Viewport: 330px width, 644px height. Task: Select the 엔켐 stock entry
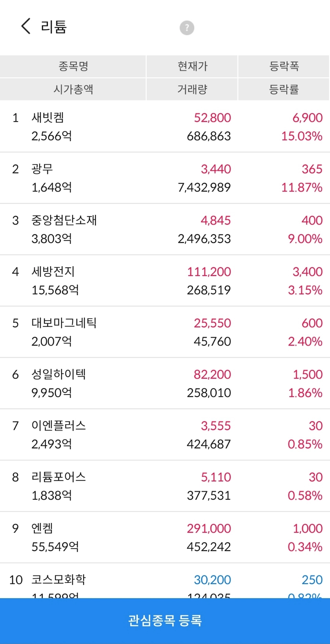click(x=165, y=537)
